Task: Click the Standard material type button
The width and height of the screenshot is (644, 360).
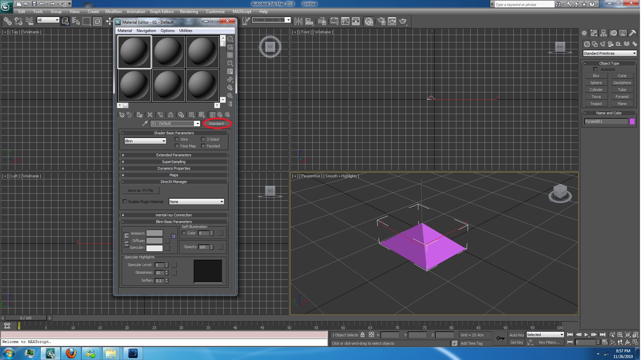Action: click(x=216, y=124)
